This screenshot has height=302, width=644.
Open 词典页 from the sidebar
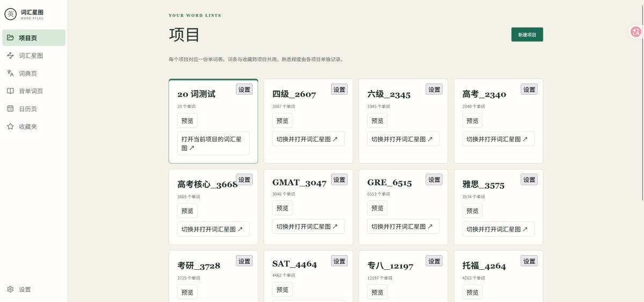tap(34, 73)
